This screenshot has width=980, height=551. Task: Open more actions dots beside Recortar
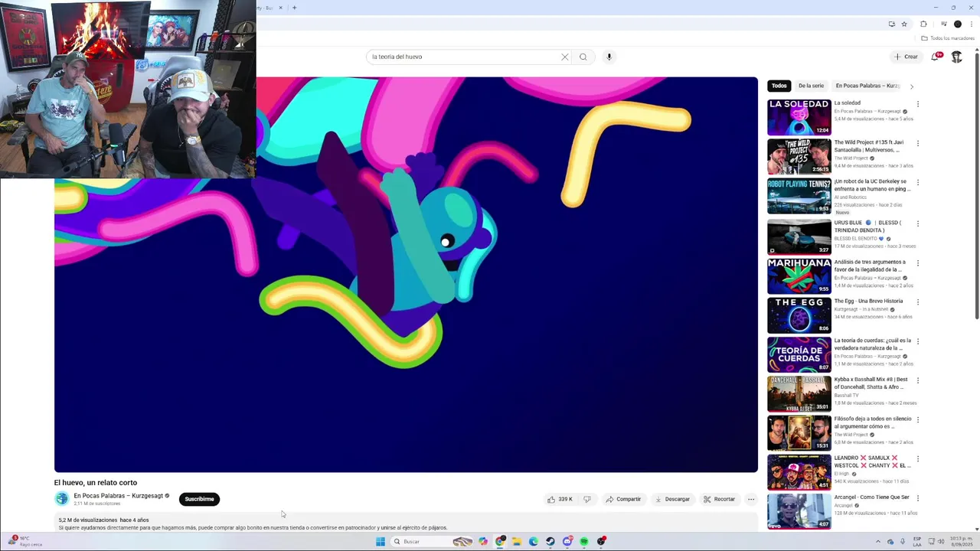[x=751, y=499]
